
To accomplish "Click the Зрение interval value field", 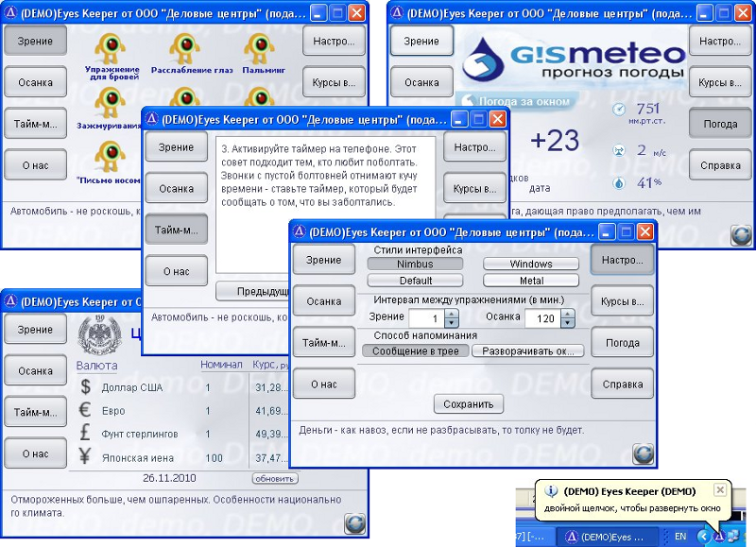I will tap(427, 318).
